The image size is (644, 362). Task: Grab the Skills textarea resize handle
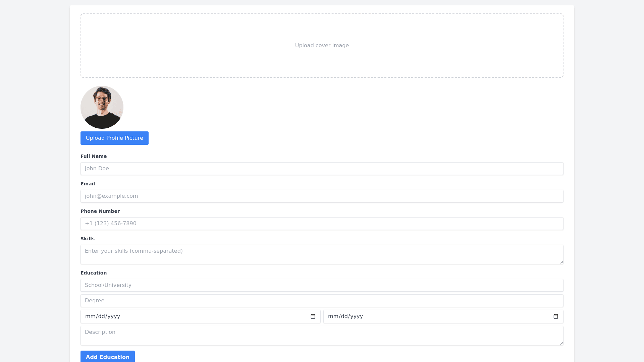561,262
